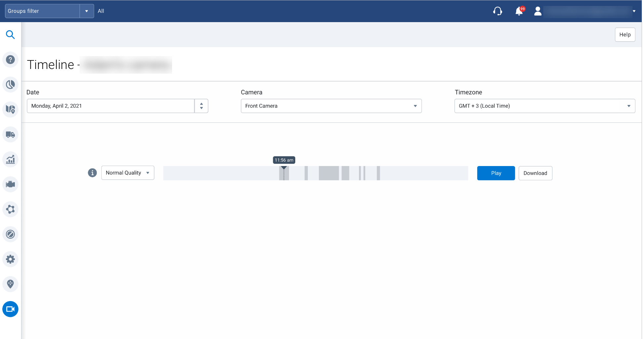Open the notifications bell icon
Screen dimensions: 644x339
[519, 11]
